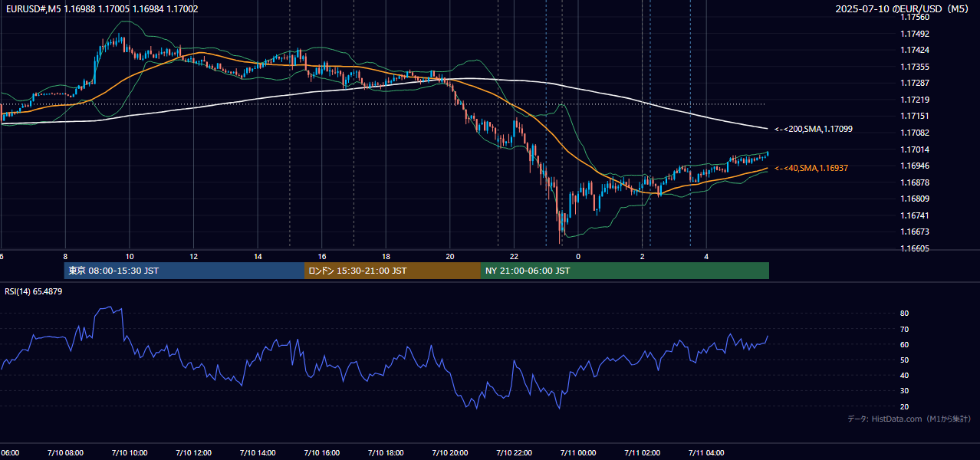The image size is (980, 460).
Task: Click the time label 7/10 12:00
Action: 193,452
